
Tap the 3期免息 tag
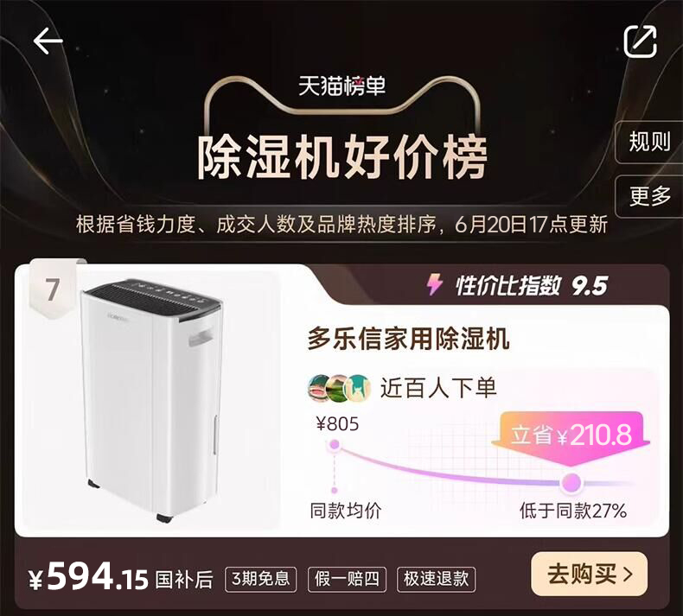[x=260, y=579]
